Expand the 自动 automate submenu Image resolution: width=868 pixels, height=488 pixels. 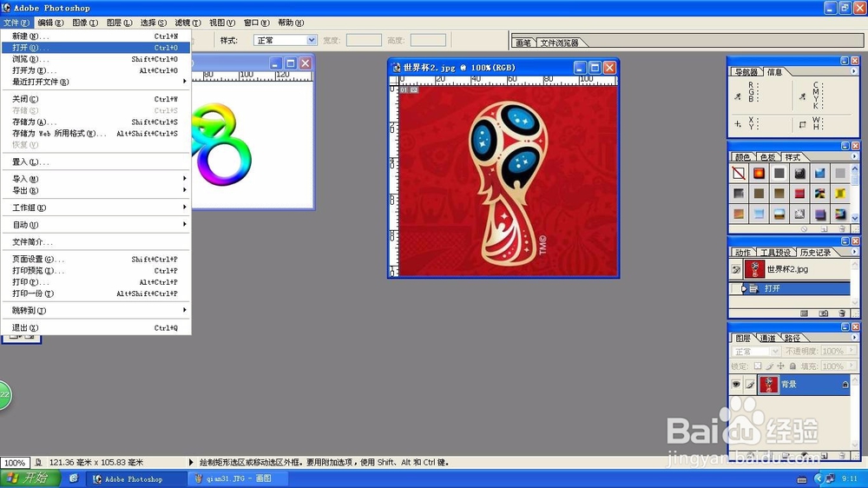[95, 225]
